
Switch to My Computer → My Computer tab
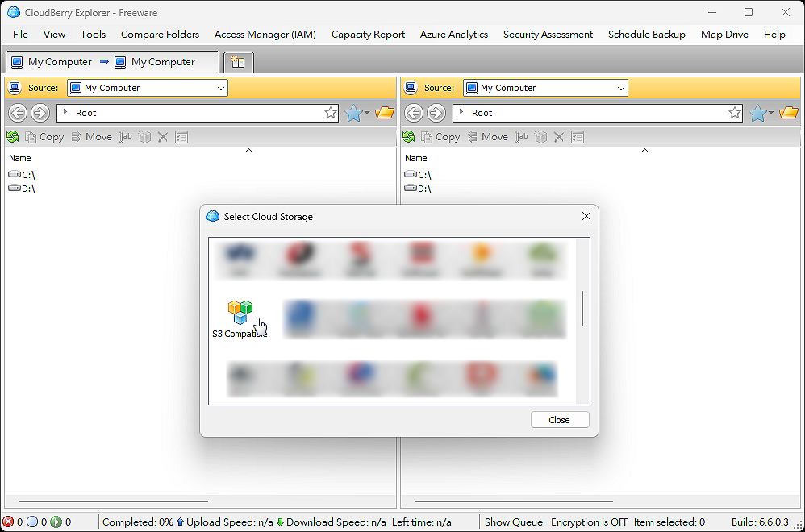tap(112, 62)
